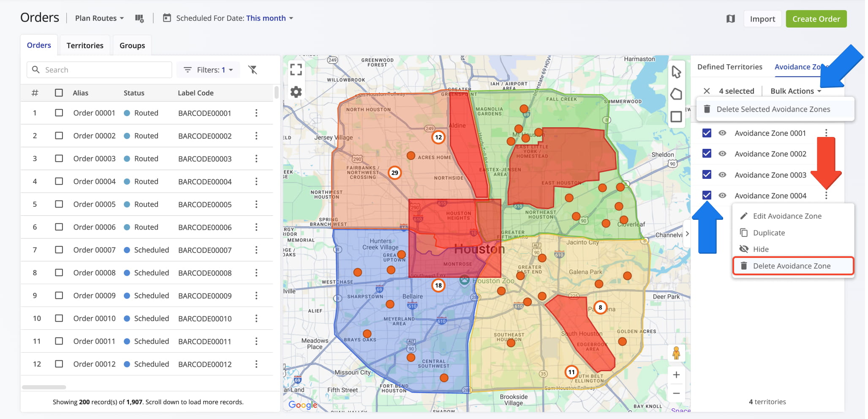Select the rectangle drawing tool

676,116
